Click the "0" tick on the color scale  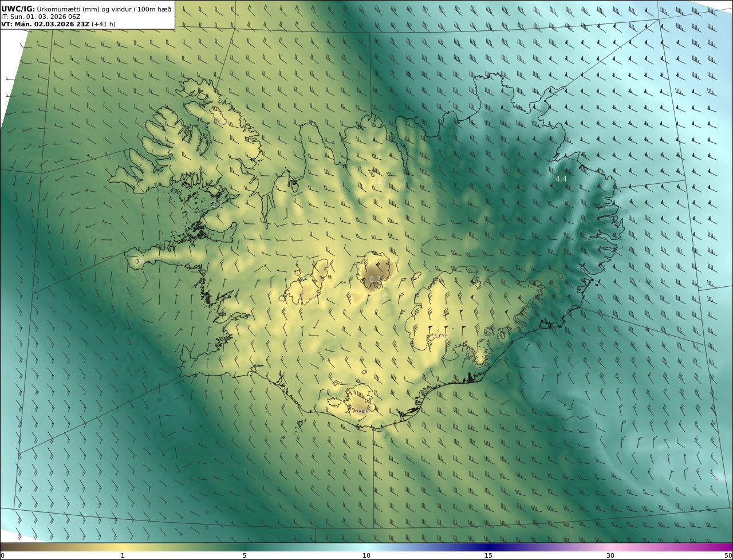[x=2, y=555]
